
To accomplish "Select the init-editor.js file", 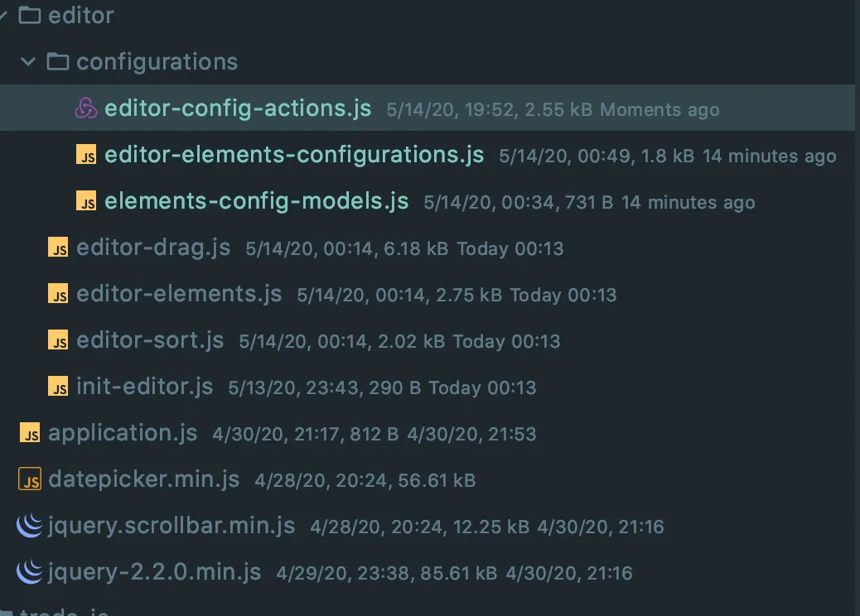I will click(145, 387).
